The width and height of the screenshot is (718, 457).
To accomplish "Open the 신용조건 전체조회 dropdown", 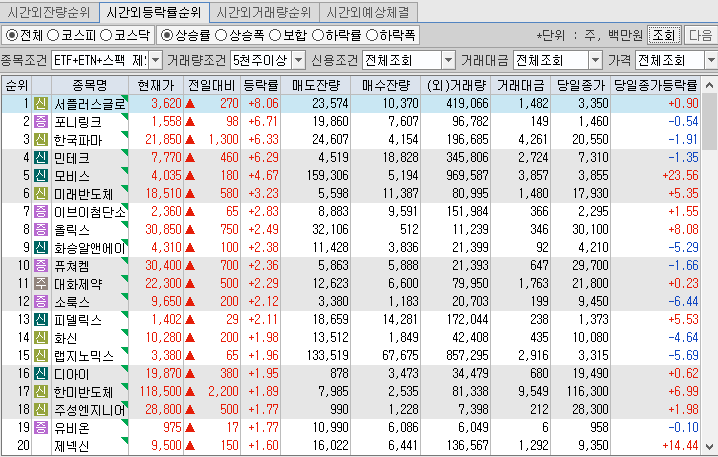I will click(449, 60).
